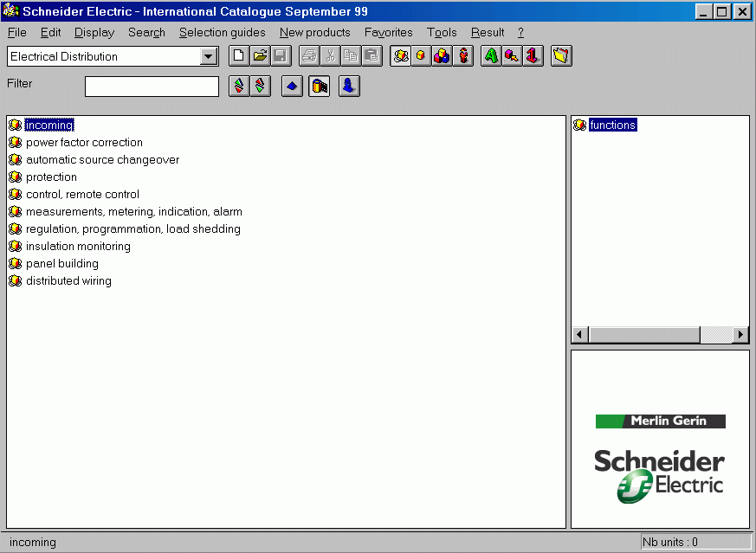
Task: Click the horizontal scrollbar thumb in right pane
Action: click(x=644, y=334)
